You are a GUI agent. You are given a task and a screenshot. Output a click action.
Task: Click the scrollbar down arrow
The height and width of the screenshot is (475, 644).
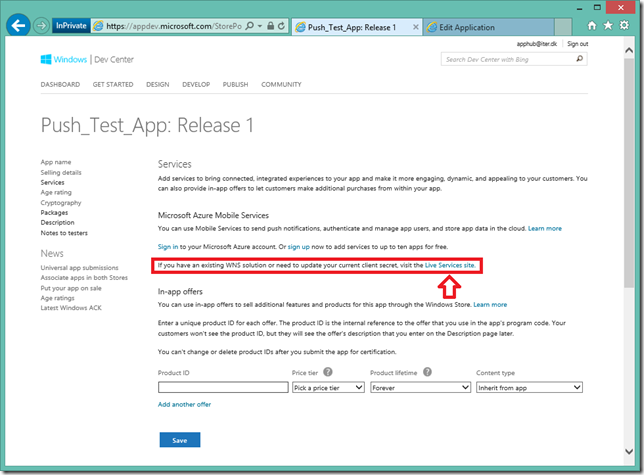pos(629,451)
